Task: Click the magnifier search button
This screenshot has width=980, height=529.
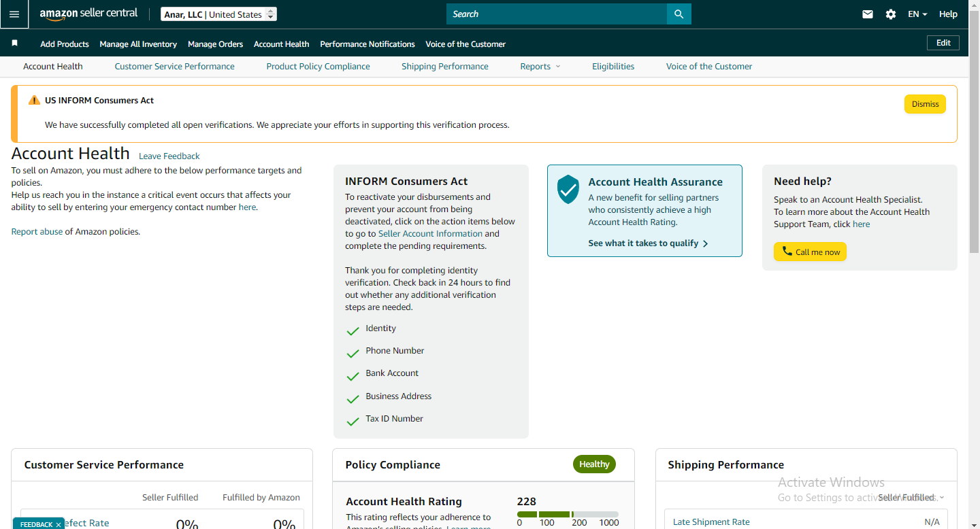Action: coord(679,14)
